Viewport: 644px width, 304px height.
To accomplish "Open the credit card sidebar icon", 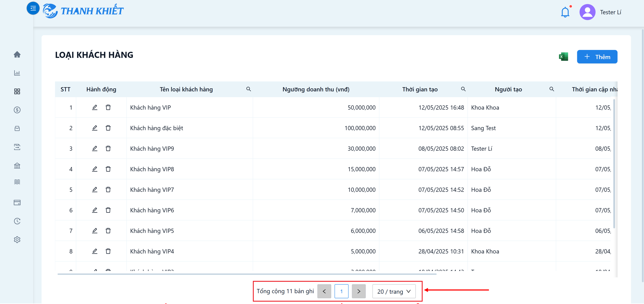I will [x=17, y=203].
